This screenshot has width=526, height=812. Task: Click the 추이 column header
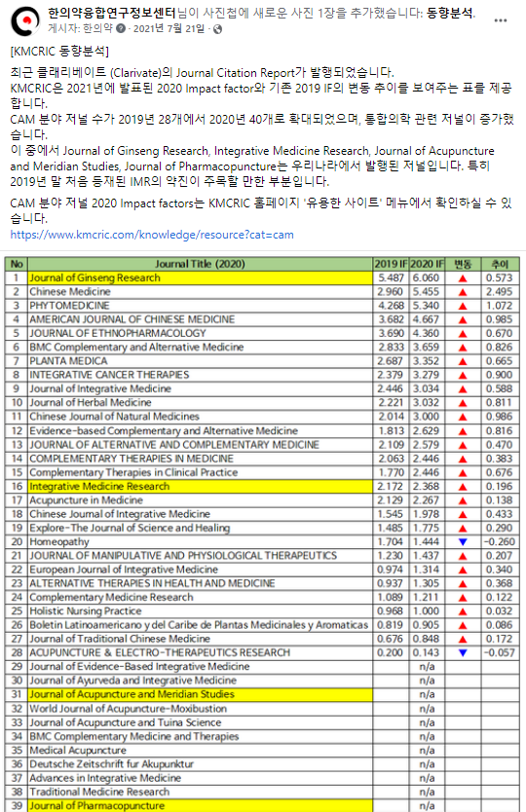500,264
